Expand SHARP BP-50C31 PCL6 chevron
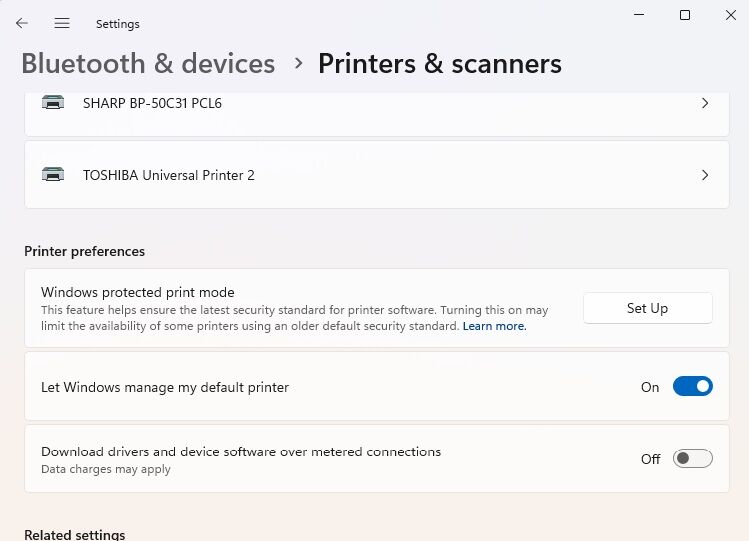This screenshot has width=749, height=541. click(705, 103)
